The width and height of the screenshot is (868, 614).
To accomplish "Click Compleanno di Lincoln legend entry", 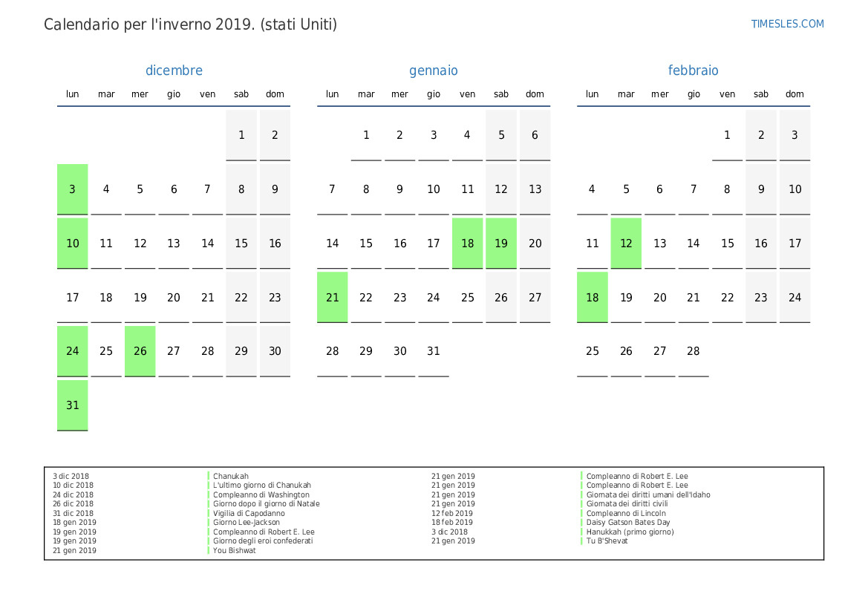I will (626, 514).
